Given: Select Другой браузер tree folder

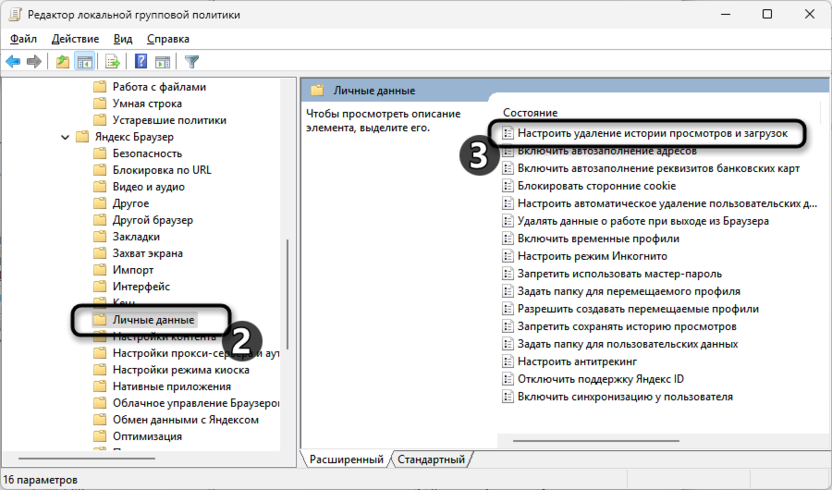Looking at the screenshot, I should tap(153, 220).
